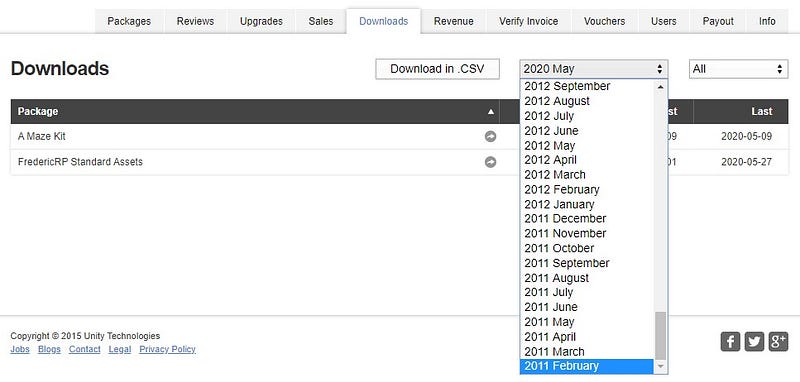Pick 2011 September in the month list
Image resolution: width=800 pixels, height=382 pixels.
[x=587, y=263]
